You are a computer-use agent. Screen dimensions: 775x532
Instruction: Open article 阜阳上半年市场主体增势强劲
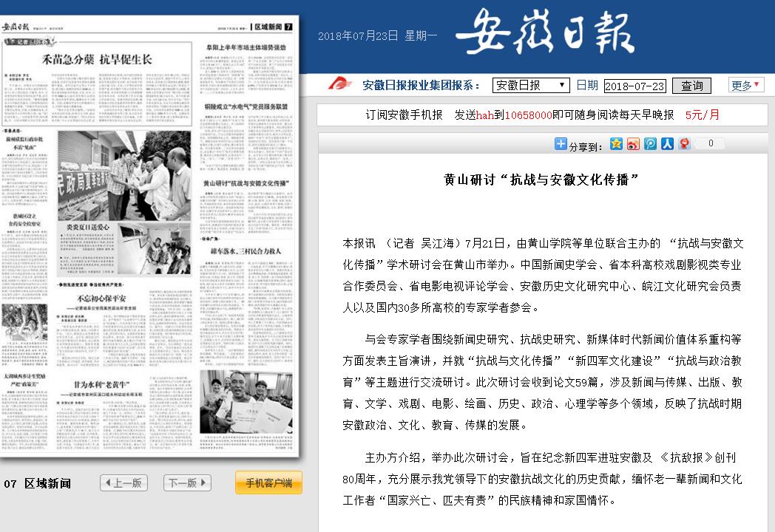[246, 47]
